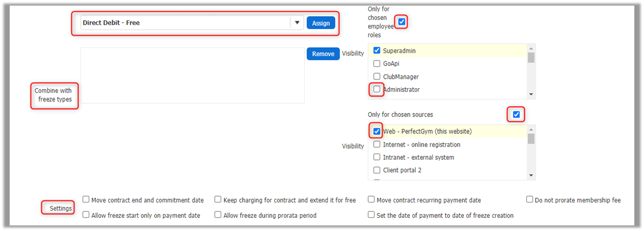This screenshot has height=231, width=644.
Task: Enable the ClubManager role checkbox
Action: (377, 77)
